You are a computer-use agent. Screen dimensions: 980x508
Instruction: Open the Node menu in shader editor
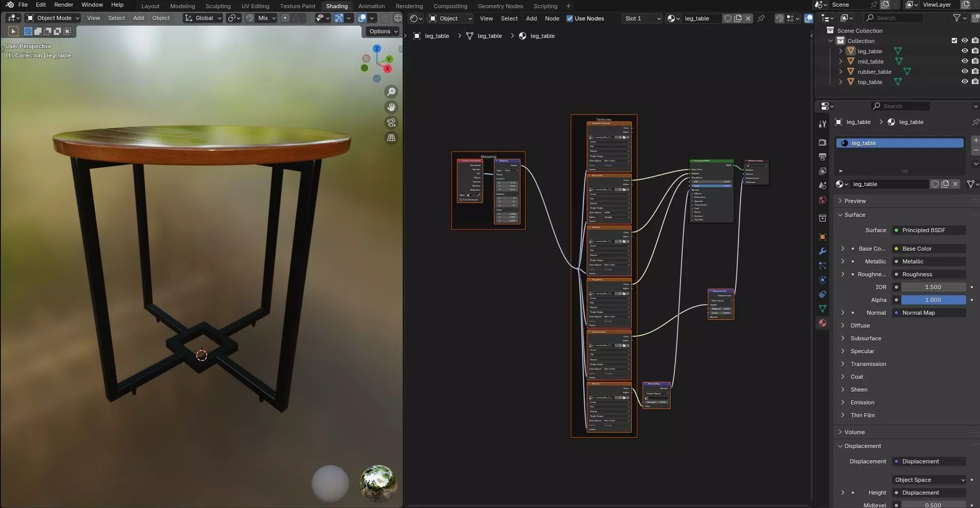552,18
